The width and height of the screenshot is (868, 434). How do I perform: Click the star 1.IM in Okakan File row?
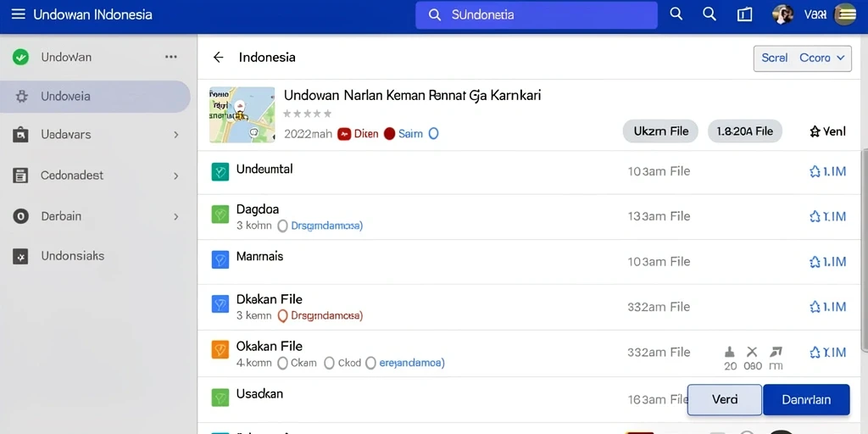[827, 352]
